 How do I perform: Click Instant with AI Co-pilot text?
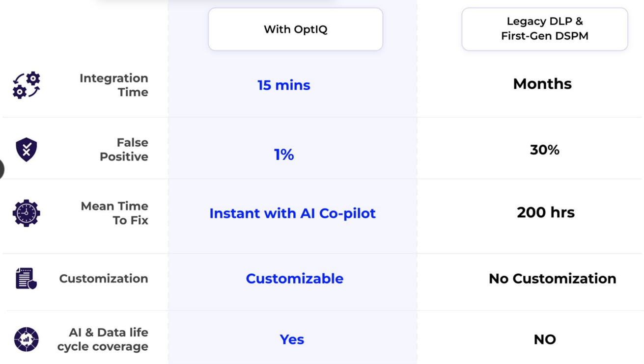tap(292, 213)
